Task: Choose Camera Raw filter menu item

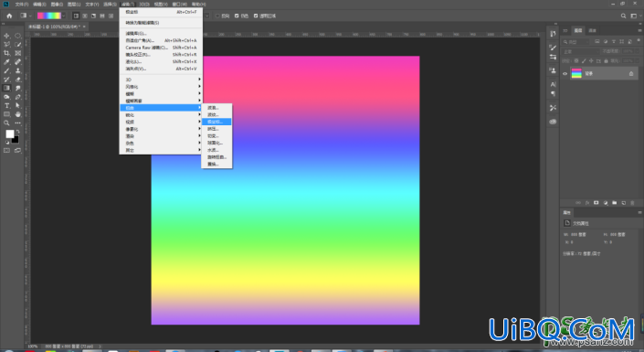Action: pos(161,48)
